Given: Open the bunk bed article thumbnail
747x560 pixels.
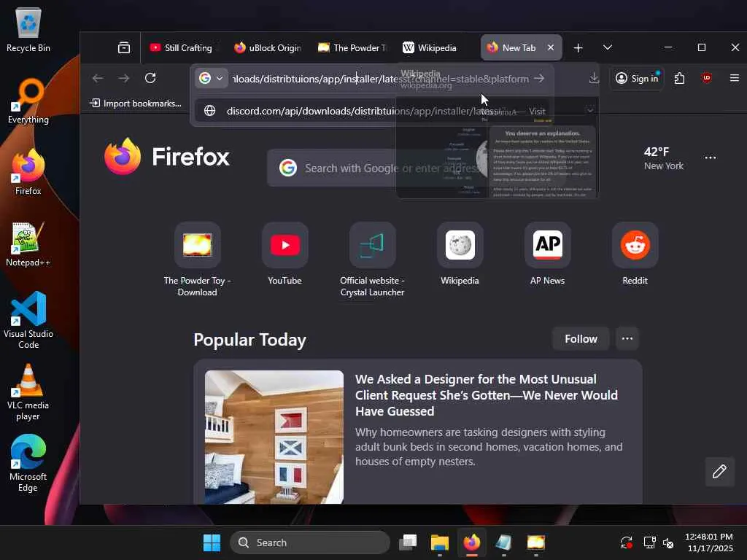Looking at the screenshot, I should [274, 437].
